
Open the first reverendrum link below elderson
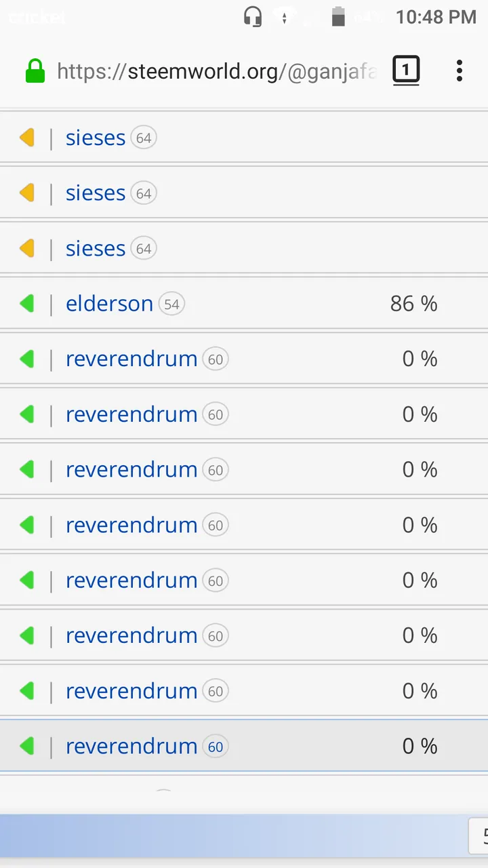[x=131, y=359]
